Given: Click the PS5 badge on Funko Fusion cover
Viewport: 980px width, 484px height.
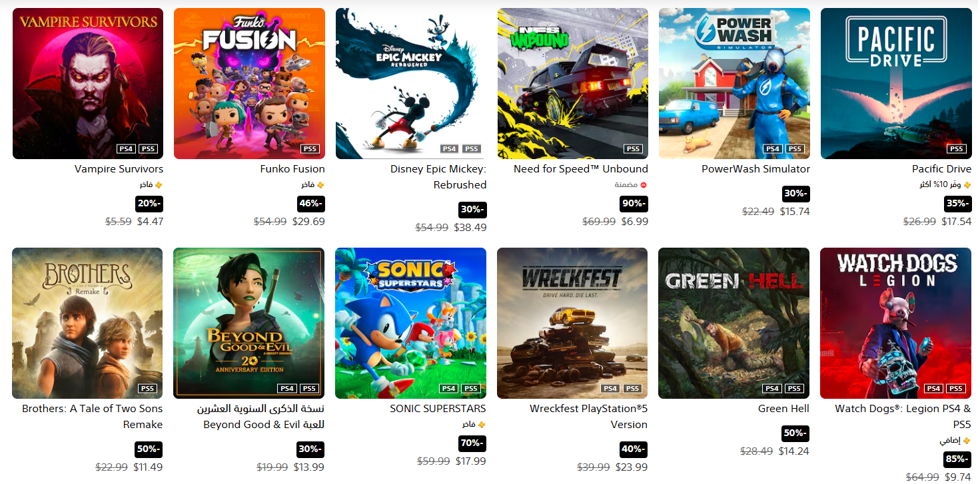Looking at the screenshot, I should 310,149.
